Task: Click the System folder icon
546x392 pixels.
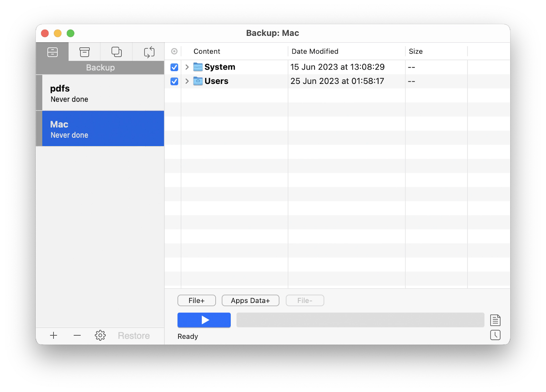Action: click(x=198, y=67)
